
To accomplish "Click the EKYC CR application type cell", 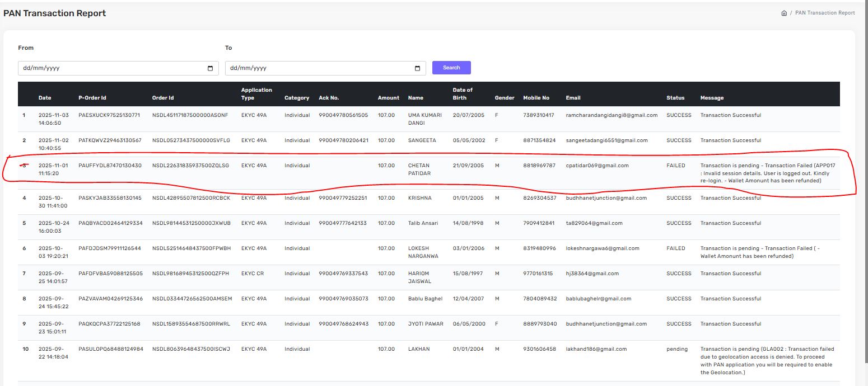I will [253, 274].
